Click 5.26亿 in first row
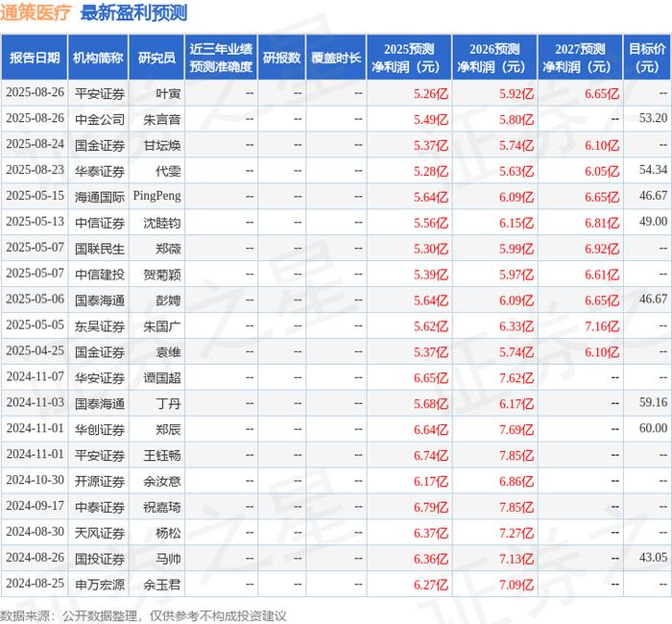Screen dimensions: 672x624 click(431, 93)
